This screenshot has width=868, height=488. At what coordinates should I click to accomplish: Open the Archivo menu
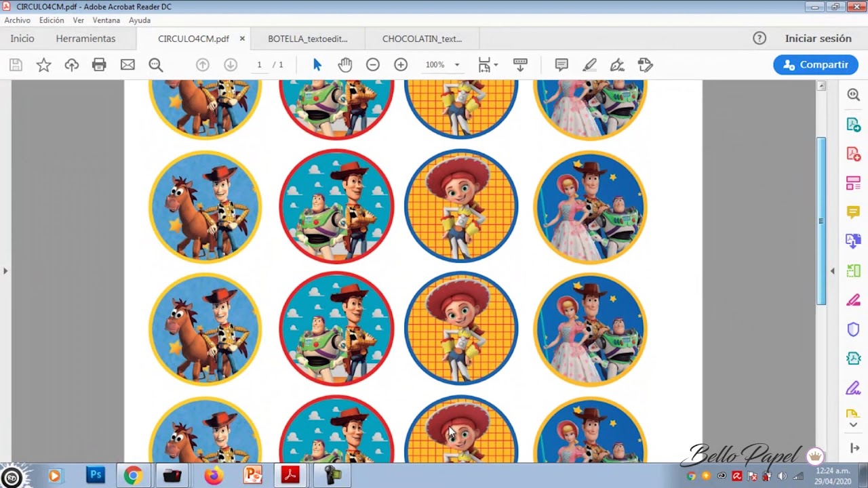(18, 20)
